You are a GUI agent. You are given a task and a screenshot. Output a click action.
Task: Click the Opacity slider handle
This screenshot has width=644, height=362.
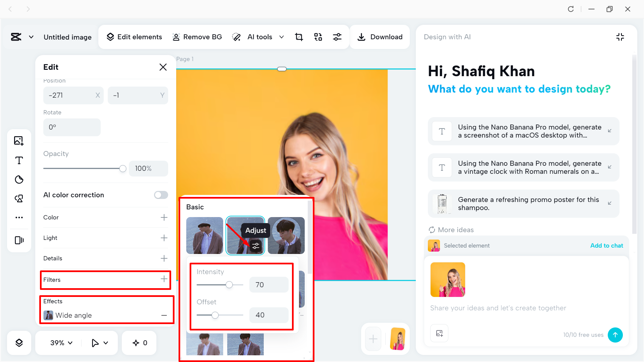[x=123, y=168]
